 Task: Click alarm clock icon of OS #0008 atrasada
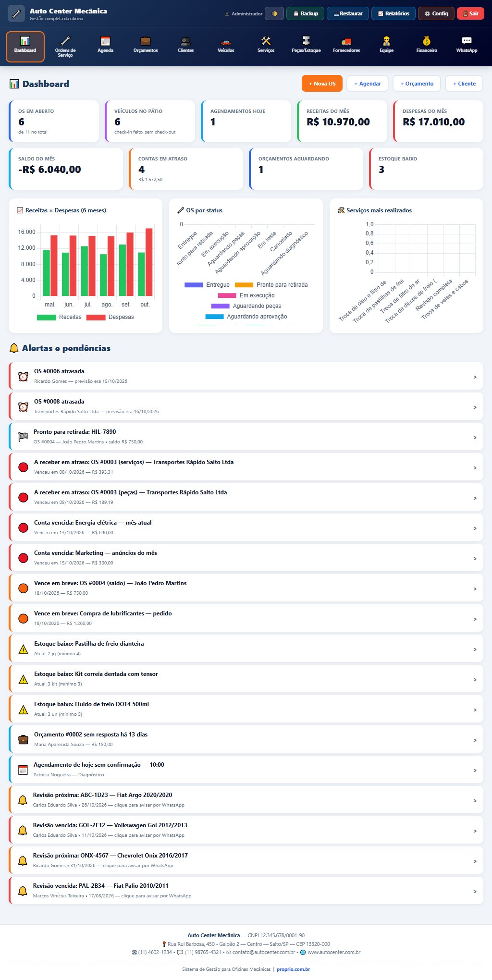click(x=23, y=406)
